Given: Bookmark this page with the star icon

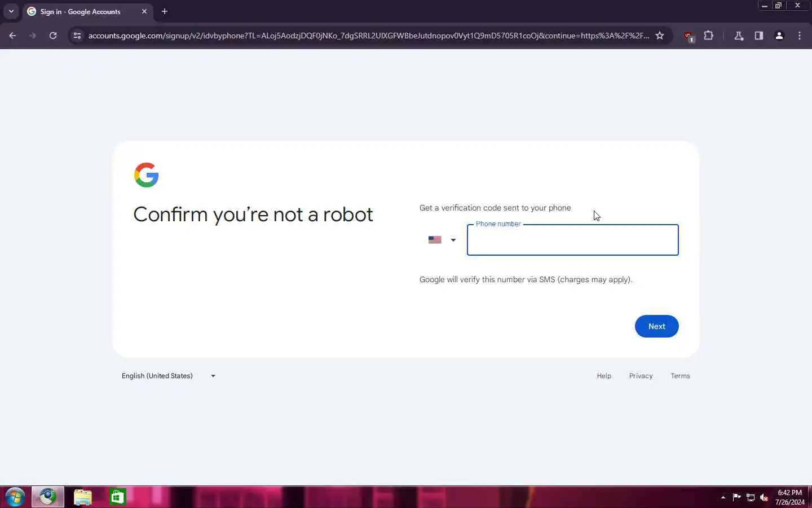Looking at the screenshot, I should (x=660, y=36).
